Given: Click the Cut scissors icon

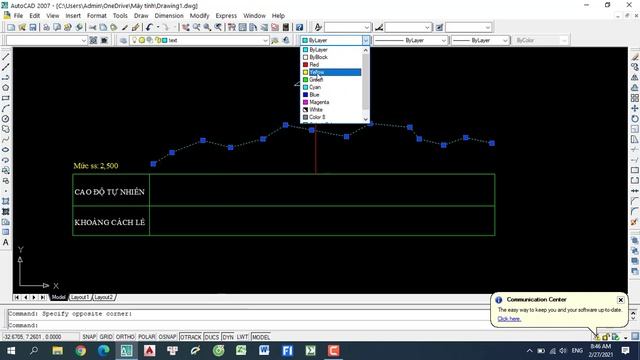Looking at the screenshot, I should [x=93, y=27].
